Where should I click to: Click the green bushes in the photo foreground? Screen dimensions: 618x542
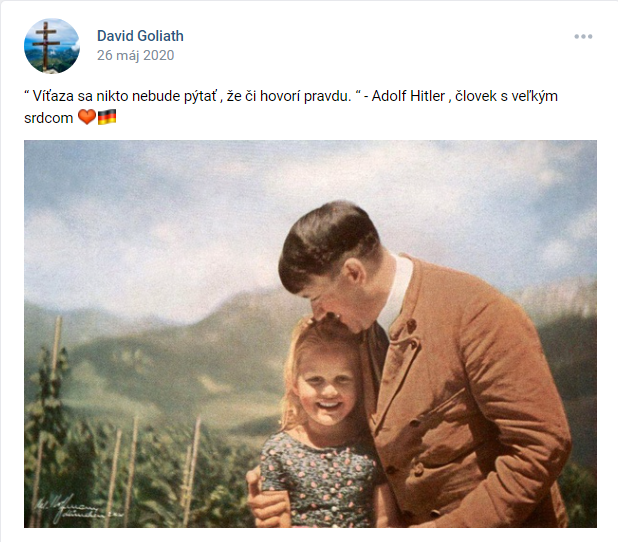[x=138, y=465]
